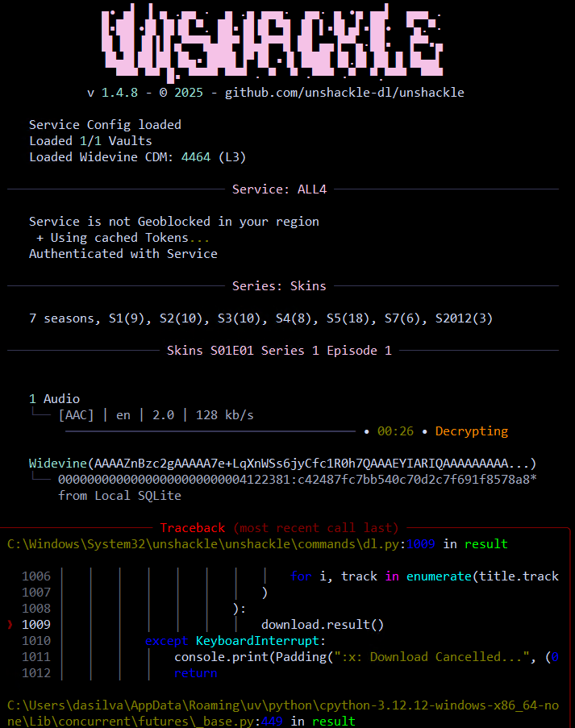This screenshot has width=575, height=728.
Task: Click the Skins S01E01 episode heading
Action: tap(279, 351)
